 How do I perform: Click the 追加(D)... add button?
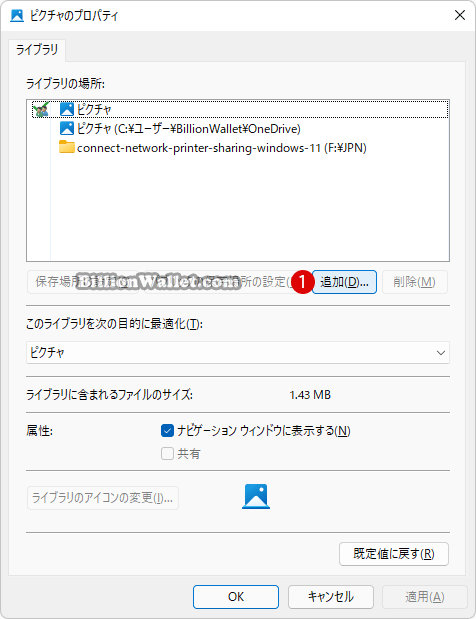click(x=344, y=282)
